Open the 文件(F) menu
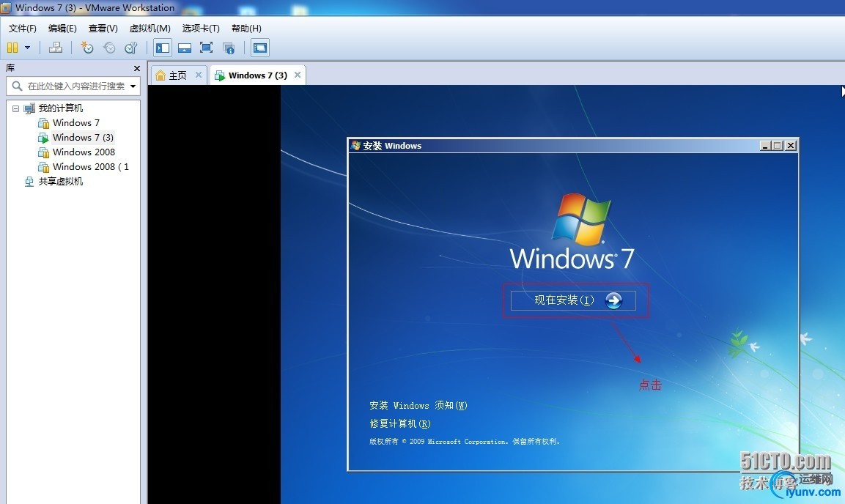 23,28
